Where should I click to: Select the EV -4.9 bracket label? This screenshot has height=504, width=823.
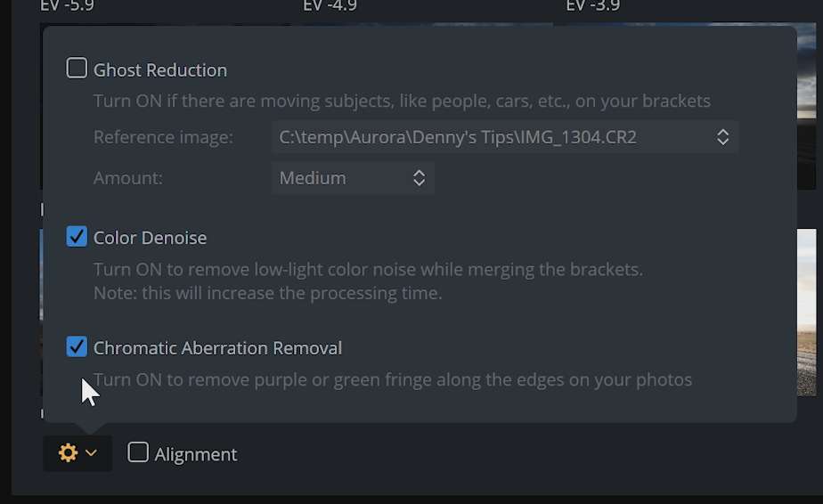(x=330, y=5)
